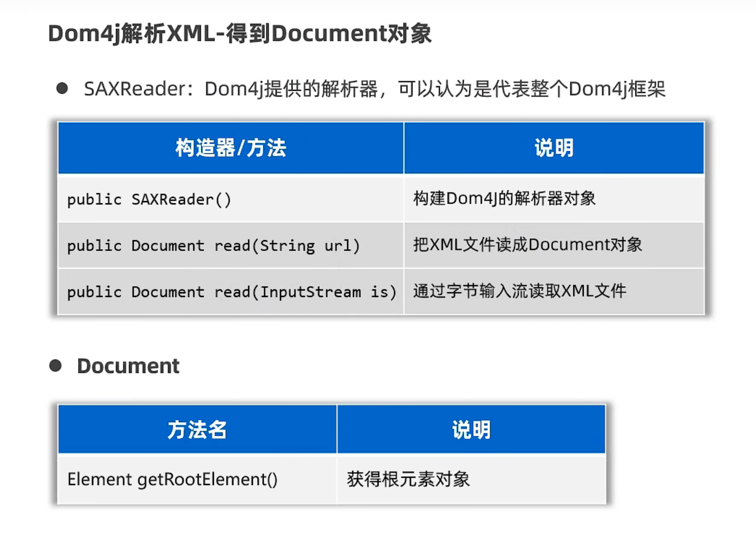The image size is (756, 535).
Task: Select 'Element getRootElement()' cell
Action: [x=197, y=479]
